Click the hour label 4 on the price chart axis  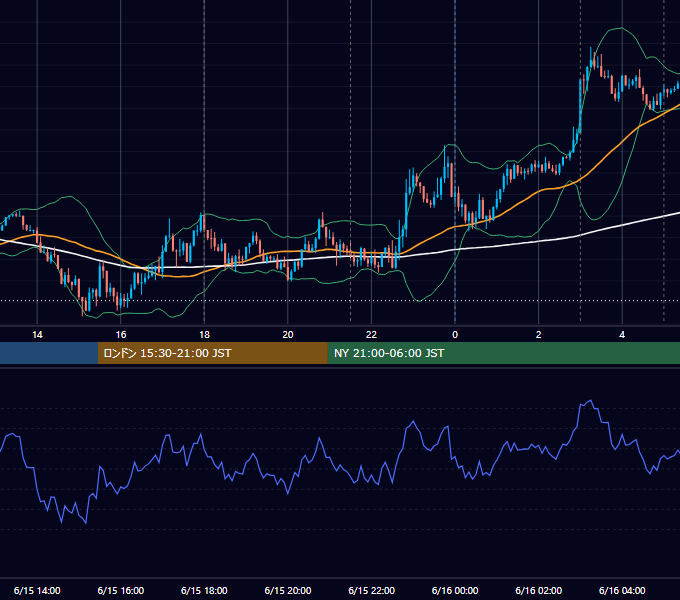[622, 335]
